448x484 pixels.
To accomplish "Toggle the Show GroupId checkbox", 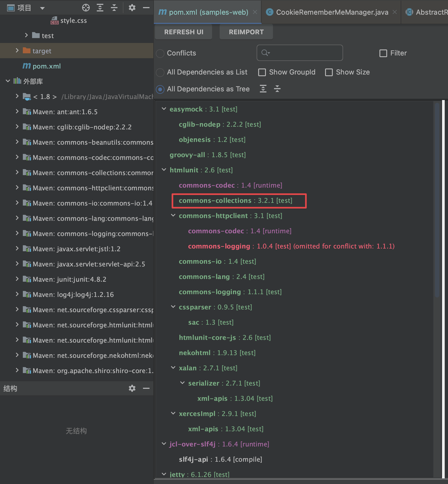I will point(262,72).
